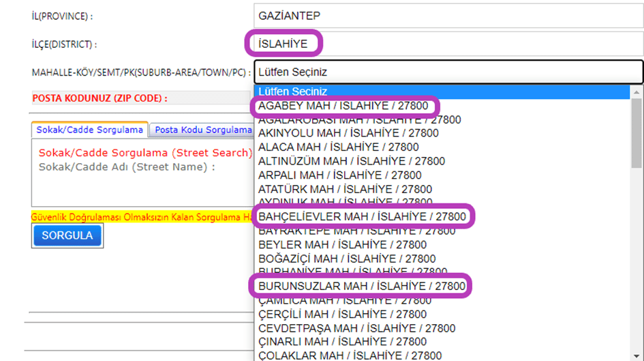Open the İlçe (District) field showing İSLAHİYE
This screenshot has width=644, height=361.
(448, 45)
